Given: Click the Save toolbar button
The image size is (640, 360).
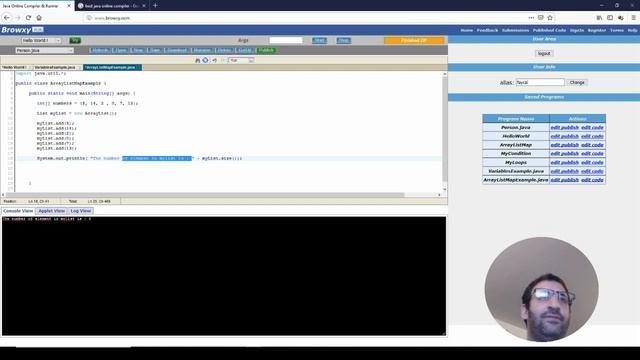Looking at the screenshot, I should [x=155, y=50].
